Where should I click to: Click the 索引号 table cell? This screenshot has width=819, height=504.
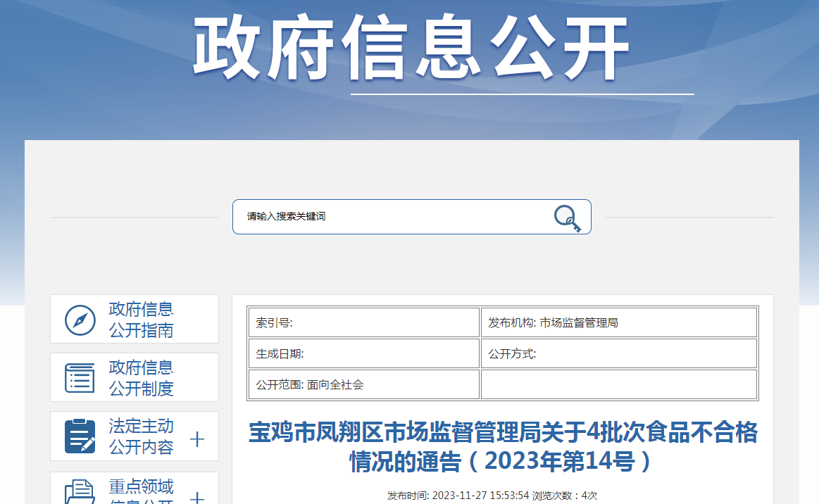click(363, 323)
